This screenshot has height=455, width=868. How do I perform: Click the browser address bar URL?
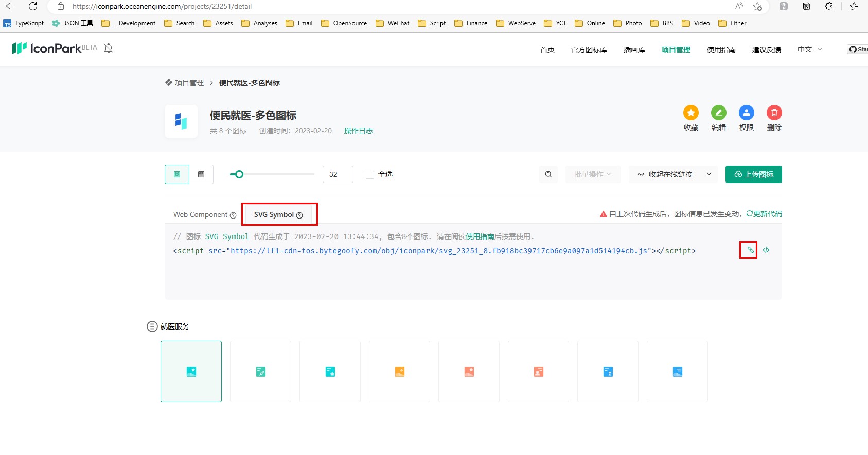click(x=162, y=6)
